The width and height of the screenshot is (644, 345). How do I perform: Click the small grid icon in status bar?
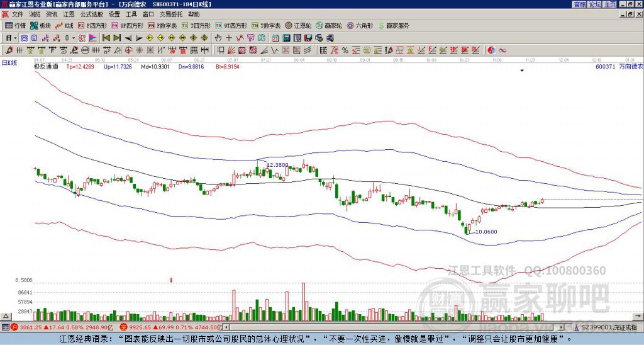5,327
